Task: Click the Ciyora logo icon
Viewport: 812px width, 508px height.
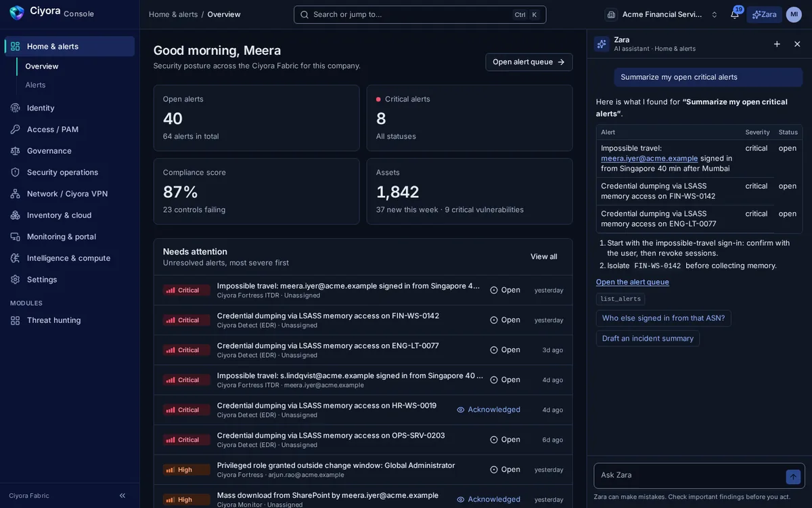Action: 17,13
